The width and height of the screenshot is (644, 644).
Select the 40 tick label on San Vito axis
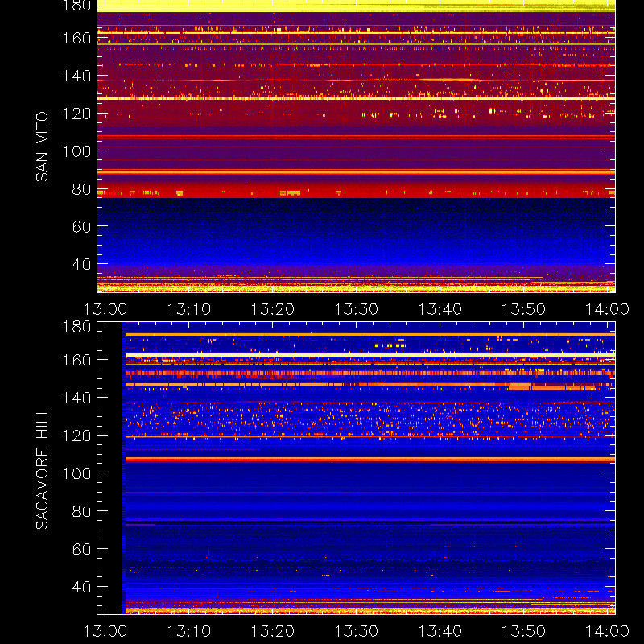tap(81, 264)
